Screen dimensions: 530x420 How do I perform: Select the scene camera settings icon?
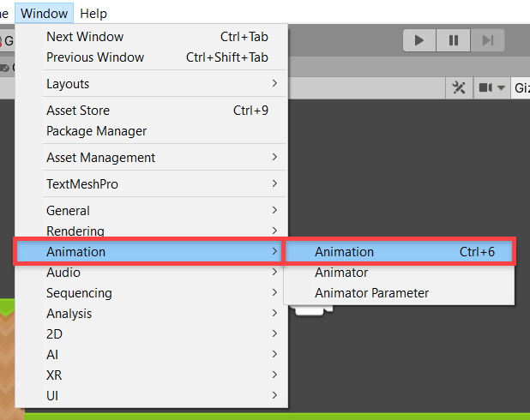coord(485,87)
